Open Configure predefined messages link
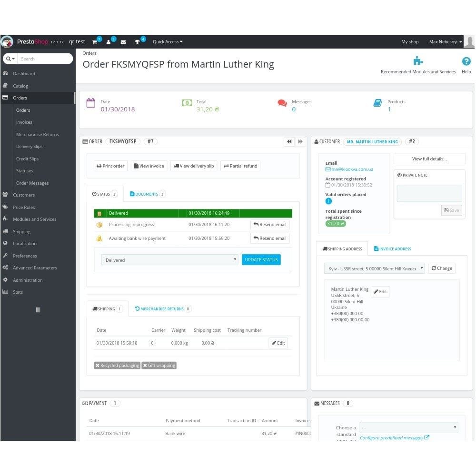 click(394, 438)
